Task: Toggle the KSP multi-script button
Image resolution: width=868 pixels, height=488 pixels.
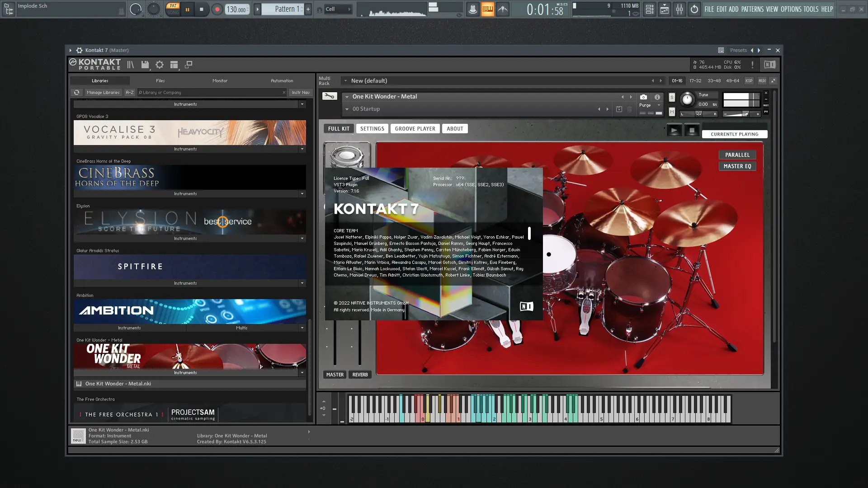Action: 749,80
